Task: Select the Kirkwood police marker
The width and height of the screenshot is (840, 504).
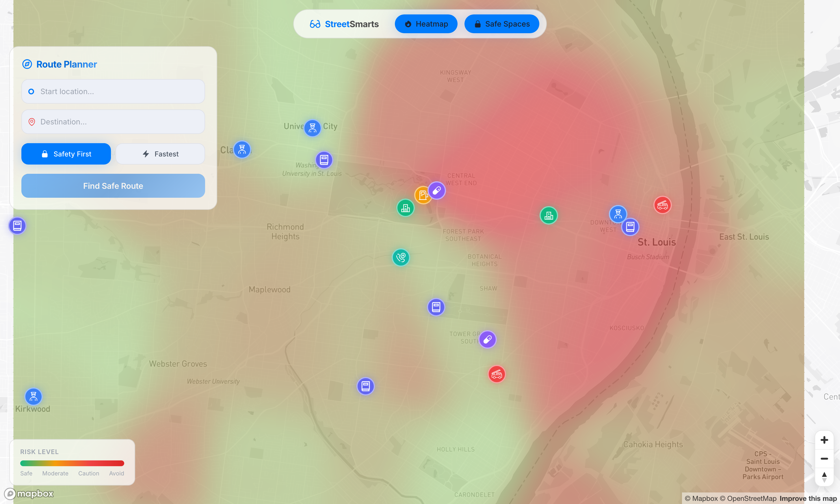Action: (33, 396)
